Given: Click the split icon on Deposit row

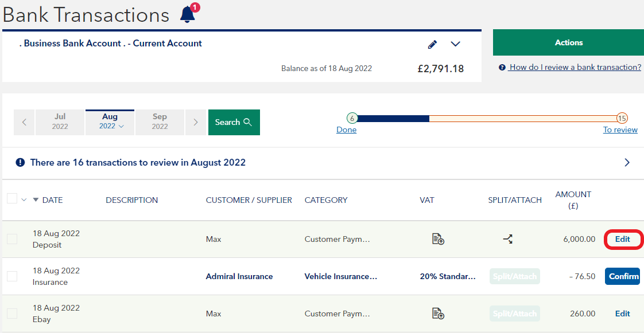Looking at the screenshot, I should point(508,240).
